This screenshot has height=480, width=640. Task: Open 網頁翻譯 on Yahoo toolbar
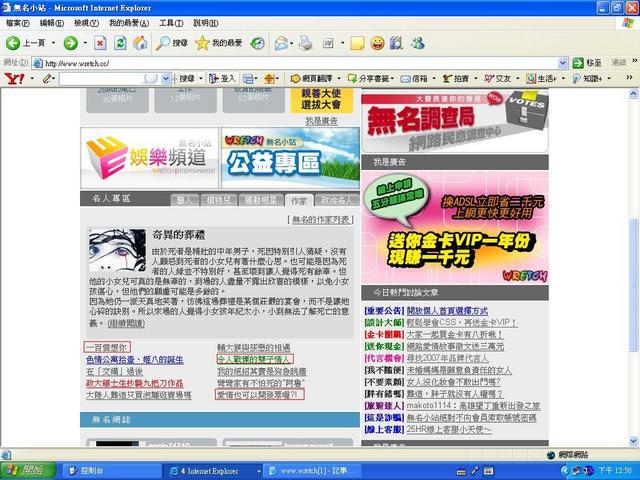[x=311, y=78]
